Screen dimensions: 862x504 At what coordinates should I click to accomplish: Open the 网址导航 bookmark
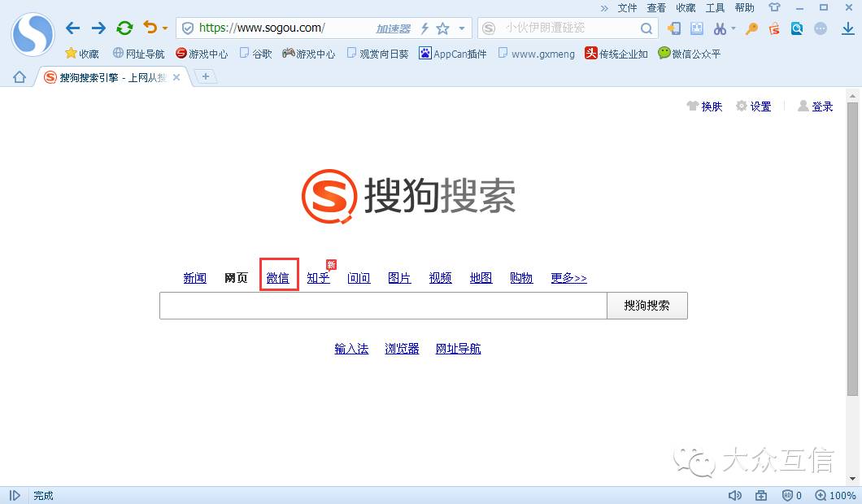point(138,54)
